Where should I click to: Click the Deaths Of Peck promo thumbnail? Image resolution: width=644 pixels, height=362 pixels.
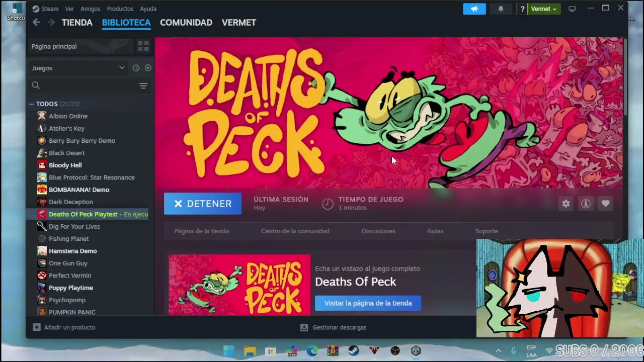[239, 285]
